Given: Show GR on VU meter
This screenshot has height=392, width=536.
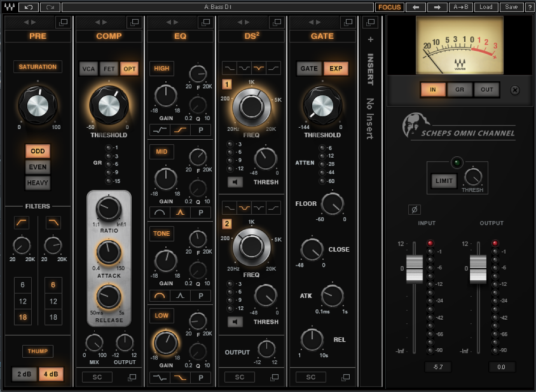Looking at the screenshot, I should tap(460, 90).
